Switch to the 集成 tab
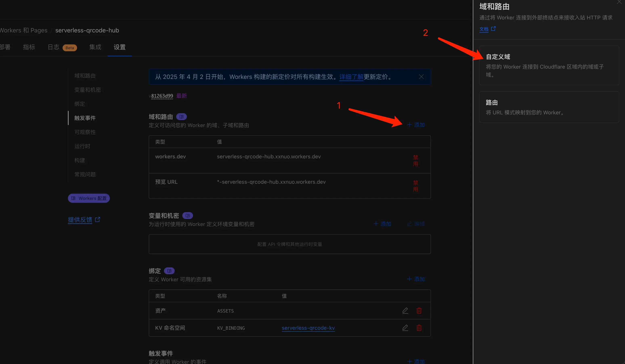The height and width of the screenshot is (364, 625). tap(95, 47)
